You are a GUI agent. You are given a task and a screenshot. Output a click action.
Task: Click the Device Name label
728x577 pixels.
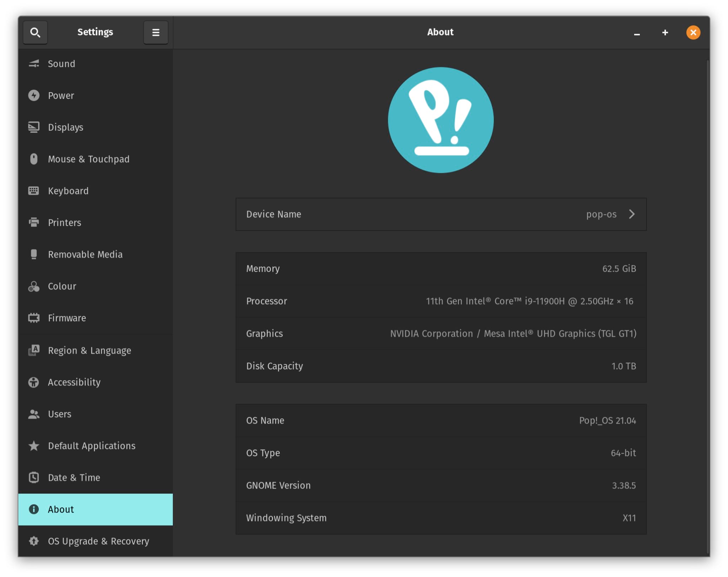273,214
